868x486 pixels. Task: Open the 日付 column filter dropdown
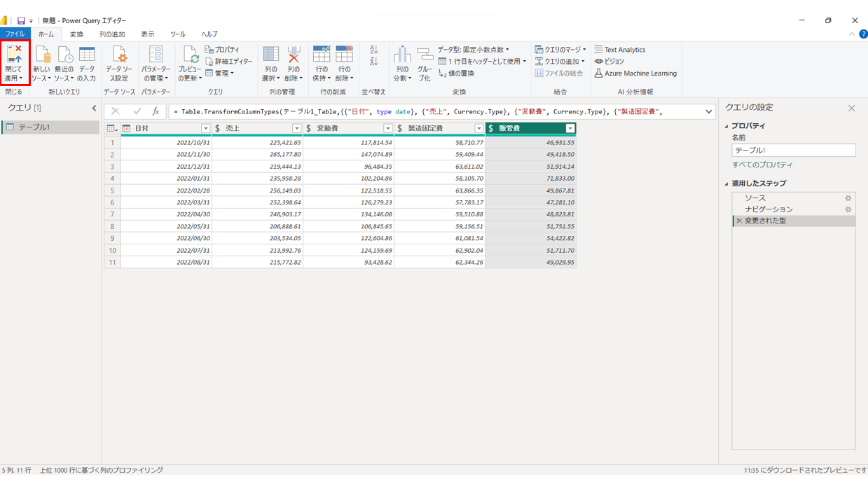tap(205, 129)
